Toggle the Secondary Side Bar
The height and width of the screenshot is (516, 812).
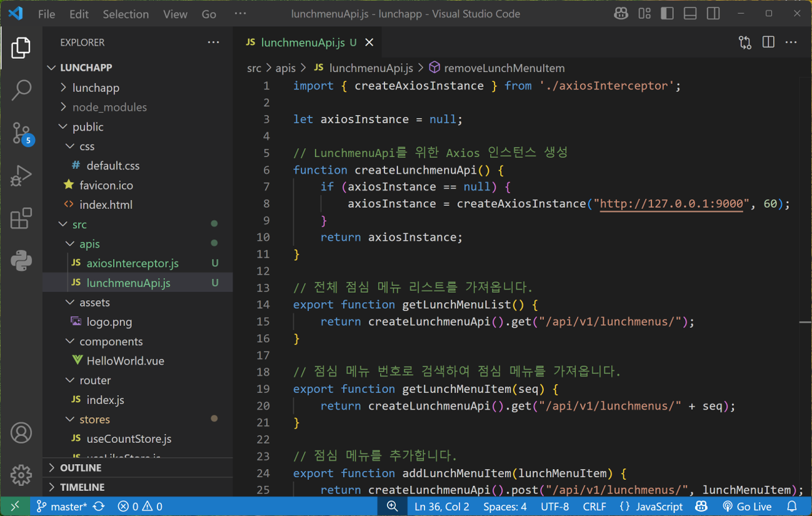click(713, 13)
